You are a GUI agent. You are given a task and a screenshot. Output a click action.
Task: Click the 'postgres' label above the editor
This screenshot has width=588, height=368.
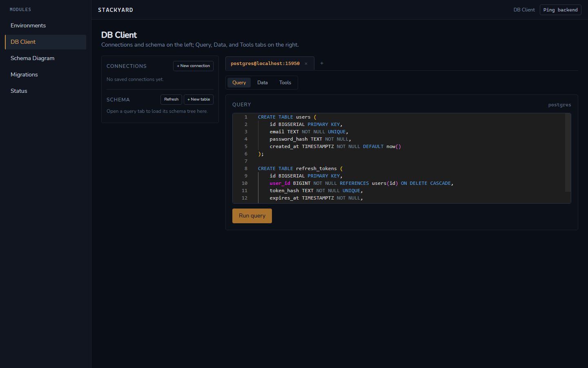[x=559, y=105]
